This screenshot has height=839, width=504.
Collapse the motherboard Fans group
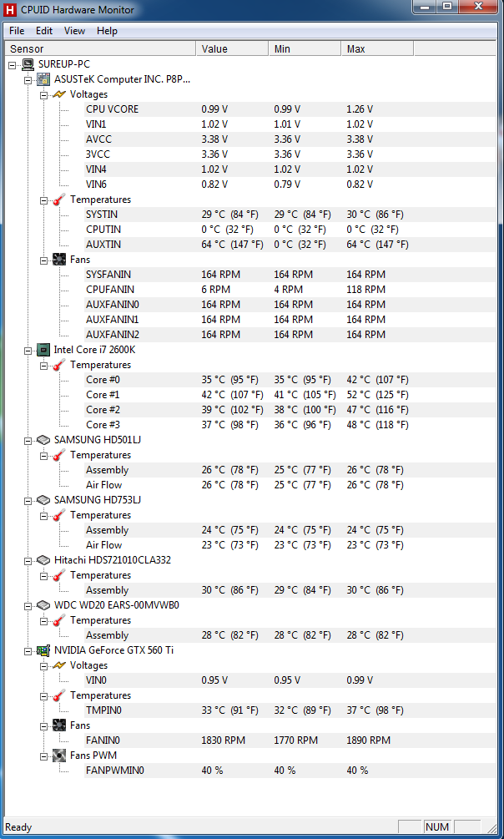(44, 260)
